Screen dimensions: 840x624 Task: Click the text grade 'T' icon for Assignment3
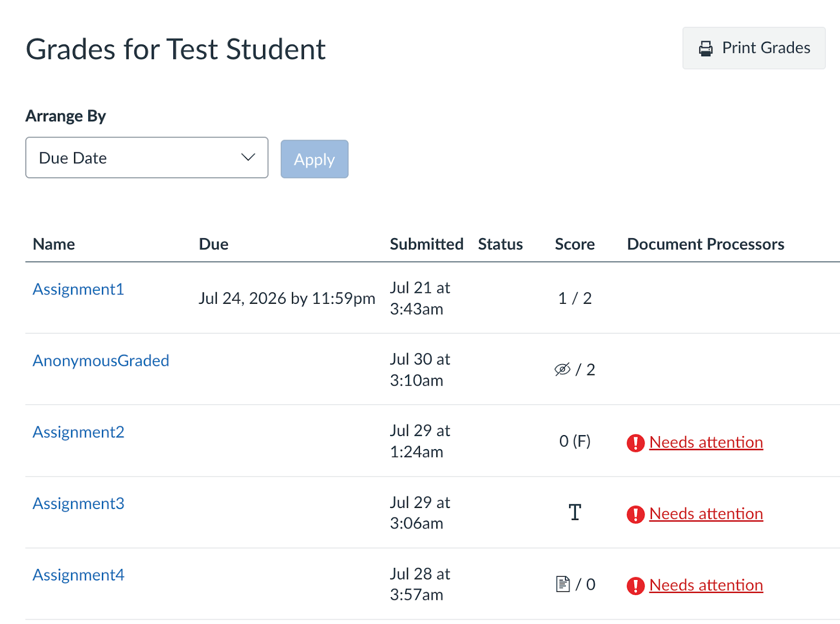click(x=574, y=512)
